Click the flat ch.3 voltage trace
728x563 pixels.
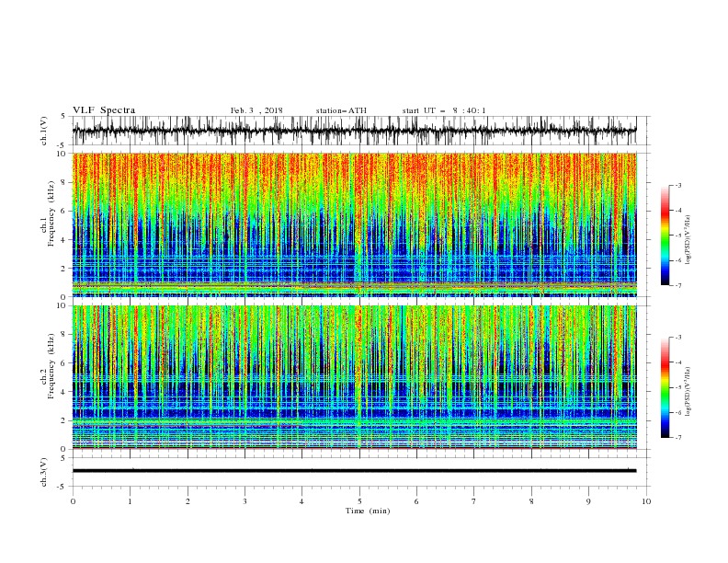point(354,471)
